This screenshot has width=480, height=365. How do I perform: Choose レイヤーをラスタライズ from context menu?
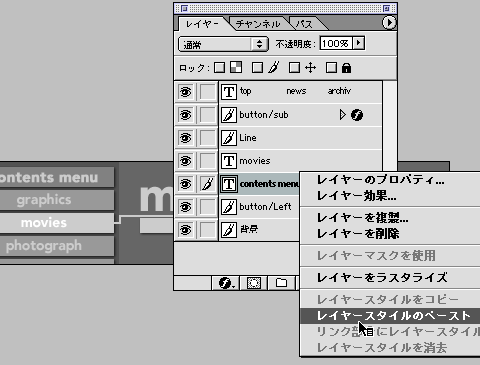pos(390,278)
